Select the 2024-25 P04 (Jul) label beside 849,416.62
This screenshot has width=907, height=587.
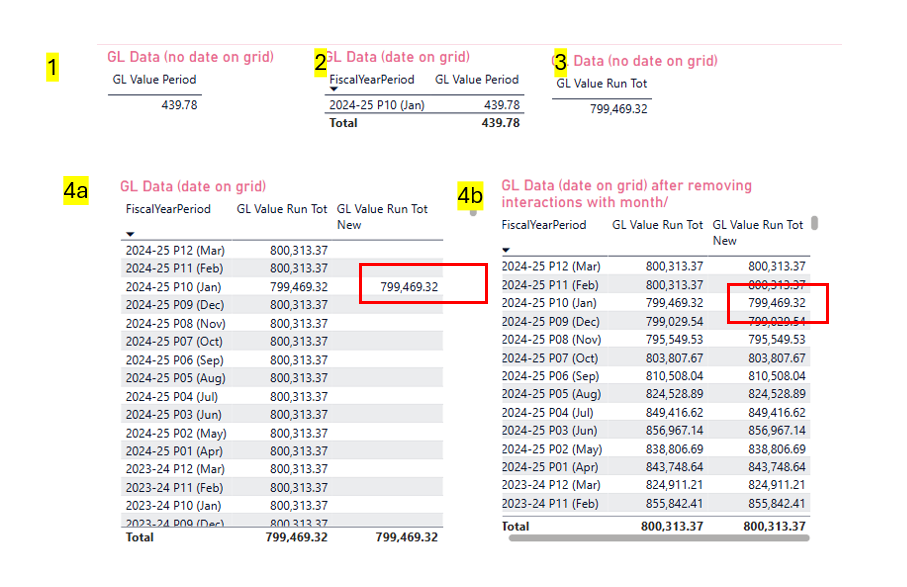point(547,412)
